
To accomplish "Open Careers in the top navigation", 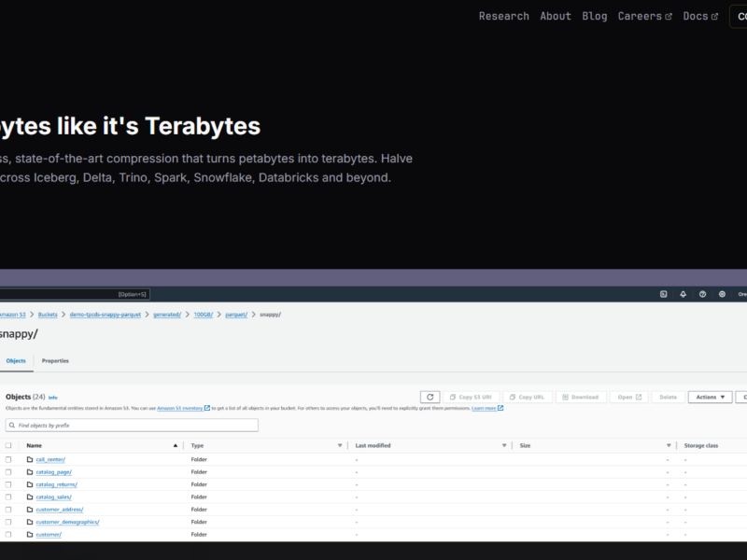I will click(644, 16).
